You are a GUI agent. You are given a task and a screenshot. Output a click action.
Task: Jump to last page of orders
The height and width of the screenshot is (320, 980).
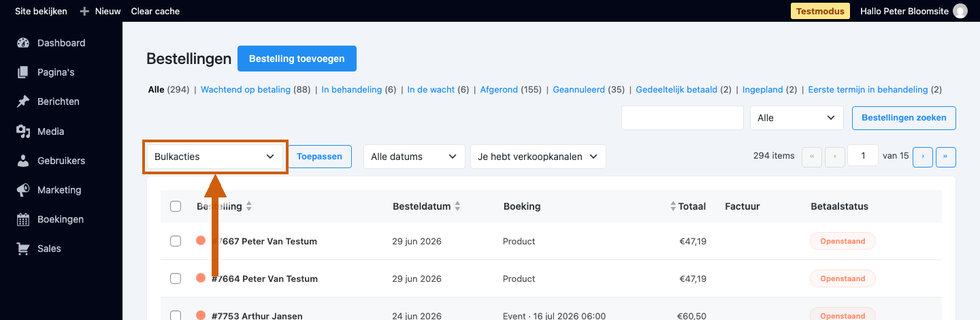tap(946, 157)
